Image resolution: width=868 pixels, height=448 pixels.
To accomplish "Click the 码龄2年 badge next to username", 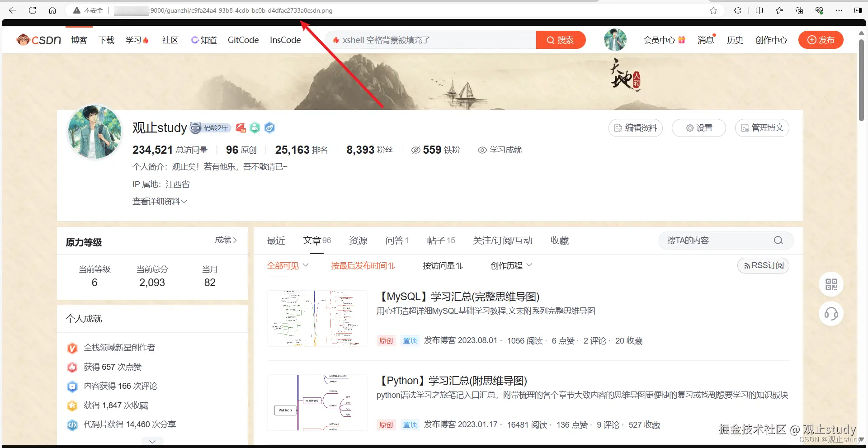I will point(210,128).
